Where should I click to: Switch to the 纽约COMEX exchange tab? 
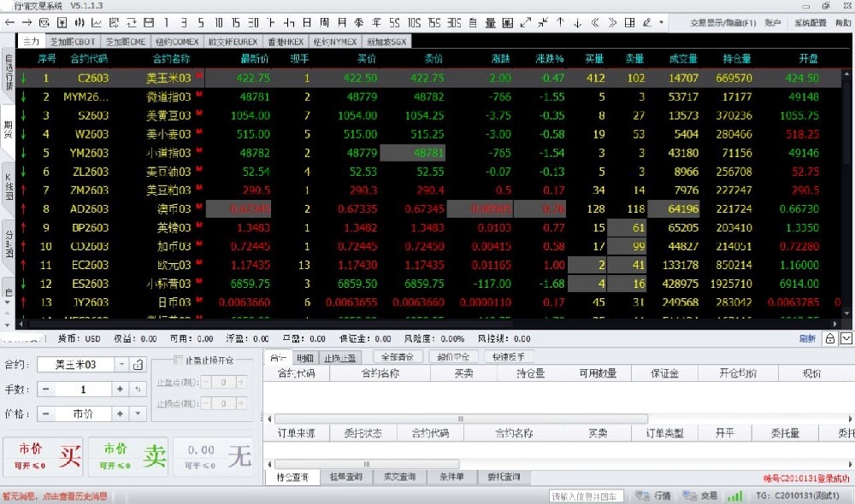177,41
